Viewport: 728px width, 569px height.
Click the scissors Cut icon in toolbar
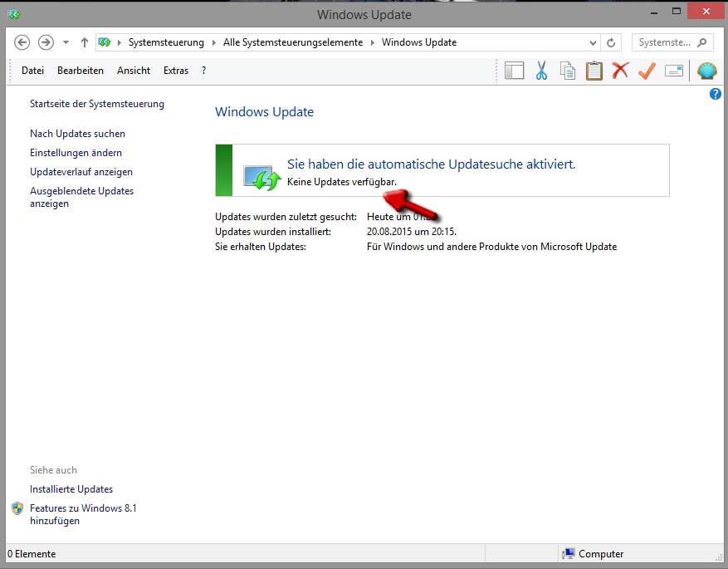pos(541,71)
